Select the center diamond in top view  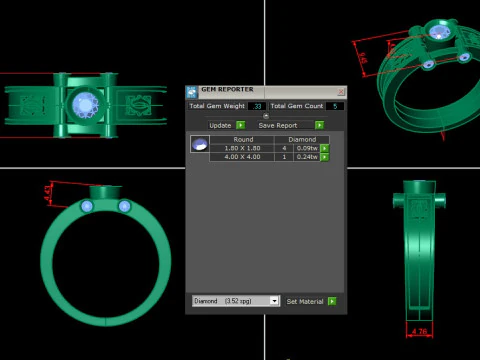86,105
